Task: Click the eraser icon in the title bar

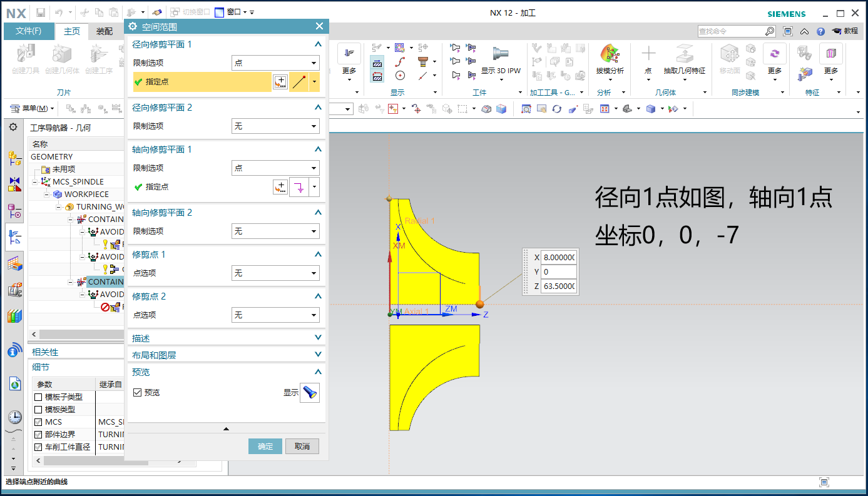Action: click(x=157, y=13)
